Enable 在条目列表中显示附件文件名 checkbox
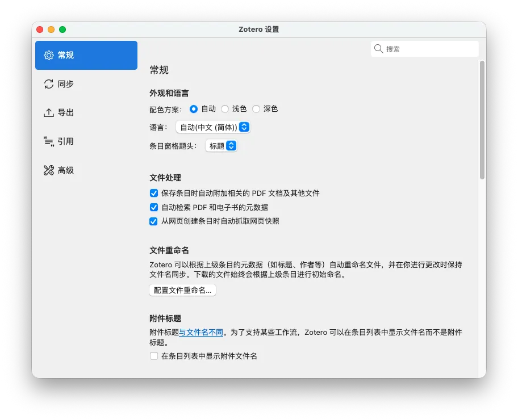This screenshot has height=420, width=518. [x=153, y=356]
